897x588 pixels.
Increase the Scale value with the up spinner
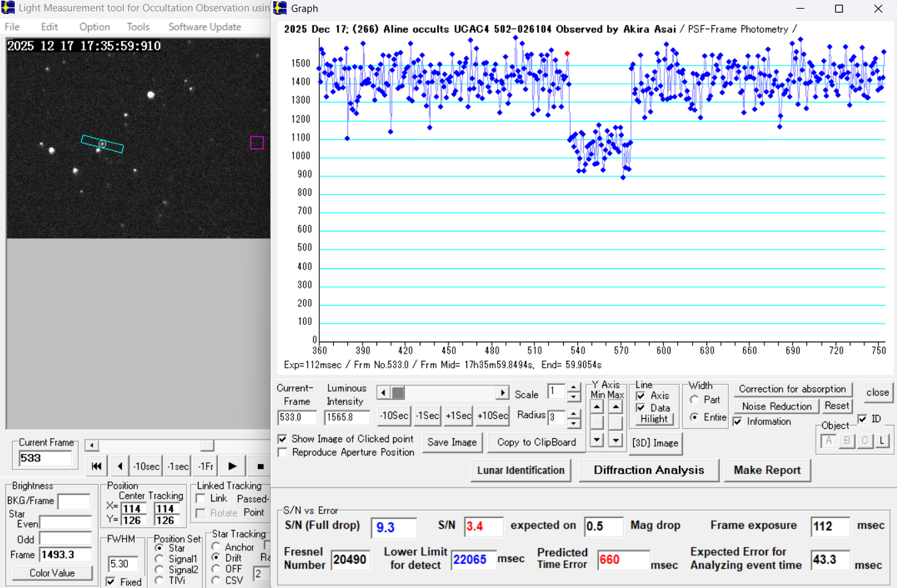pyautogui.click(x=573, y=387)
